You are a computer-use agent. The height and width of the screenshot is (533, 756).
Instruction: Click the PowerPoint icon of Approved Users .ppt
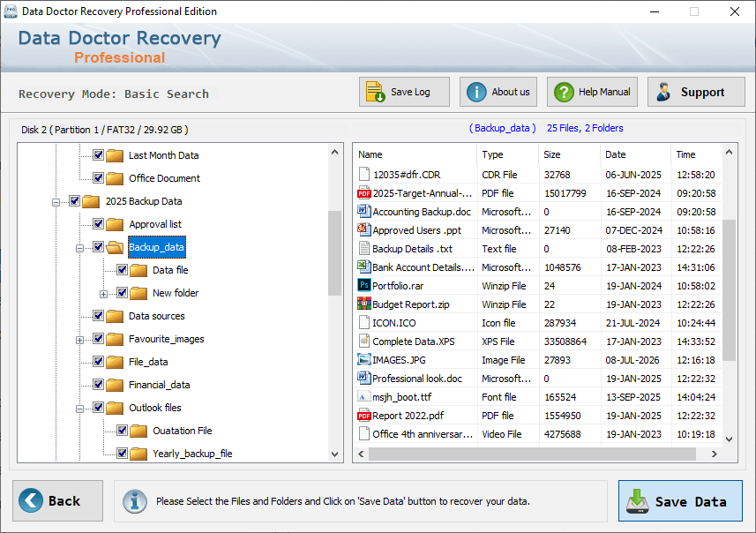tap(363, 229)
